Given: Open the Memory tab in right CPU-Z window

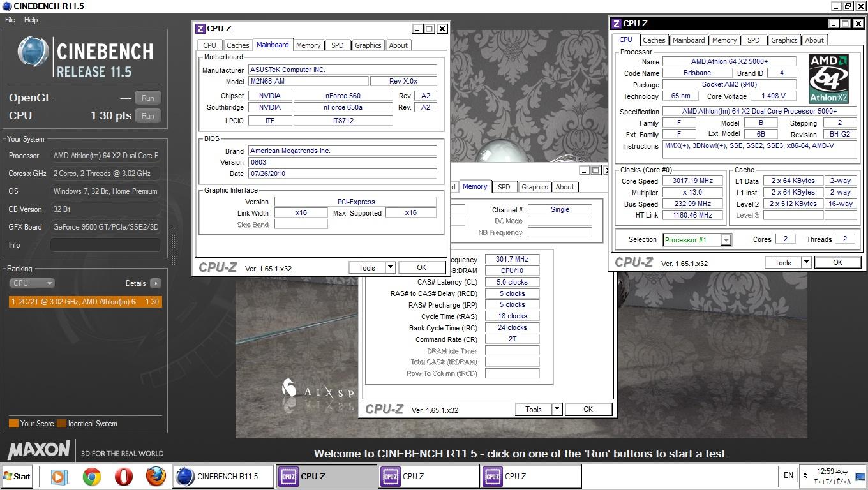Looking at the screenshot, I should pos(724,40).
